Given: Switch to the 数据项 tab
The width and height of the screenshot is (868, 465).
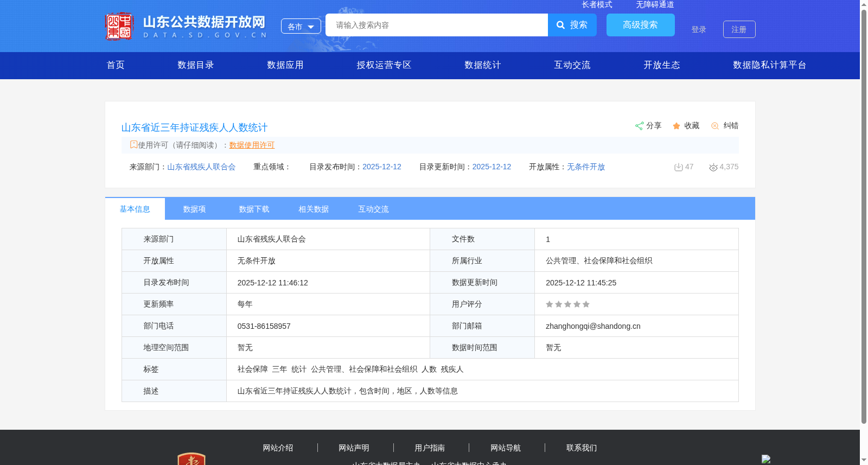Looking at the screenshot, I should 195,209.
